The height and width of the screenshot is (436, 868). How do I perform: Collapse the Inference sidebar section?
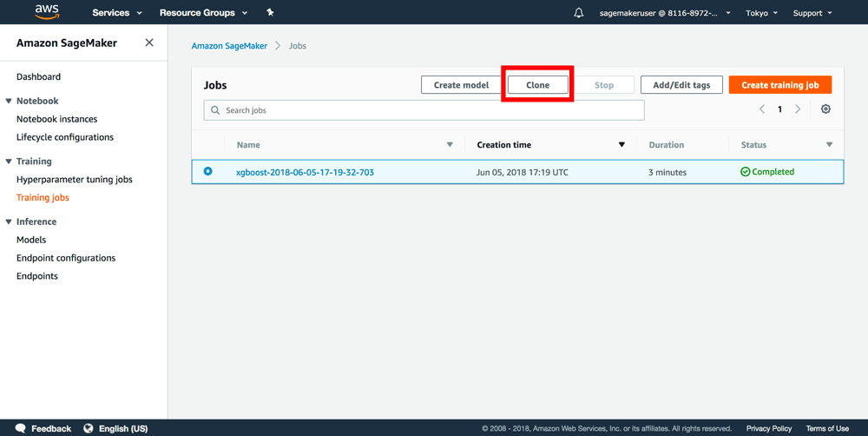[9, 221]
